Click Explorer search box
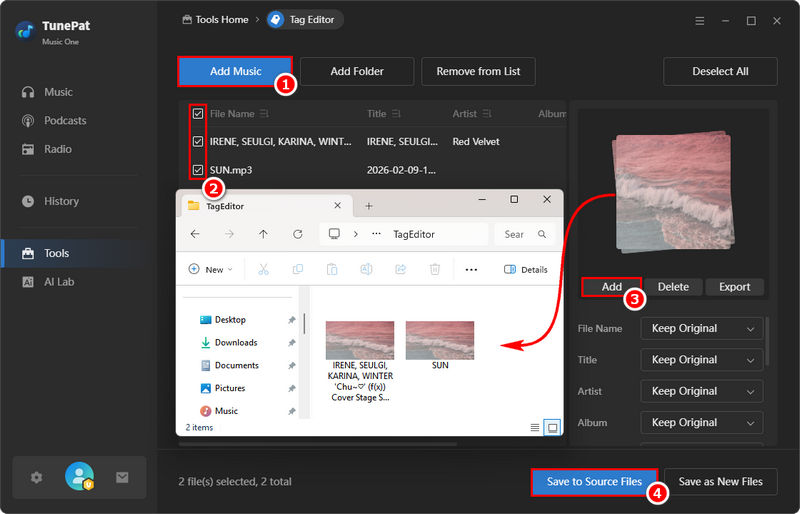The height and width of the screenshot is (514, 800). click(524, 234)
